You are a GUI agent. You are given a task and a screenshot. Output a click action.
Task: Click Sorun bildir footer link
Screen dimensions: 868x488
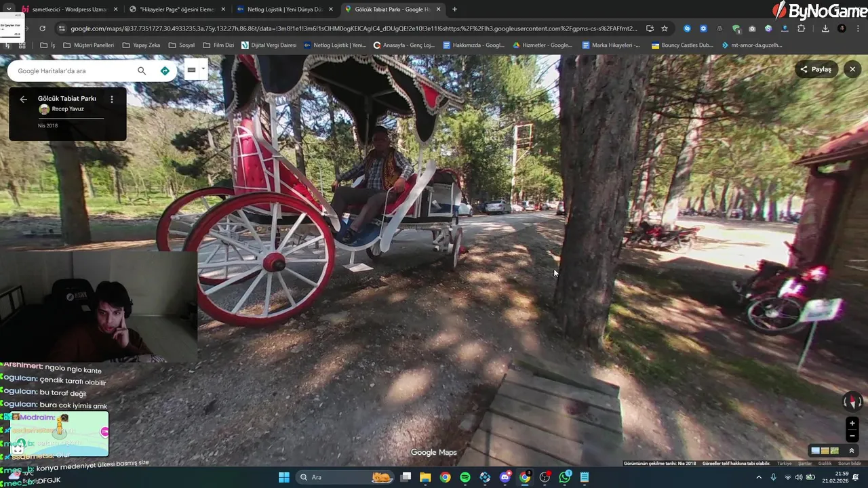(x=850, y=464)
